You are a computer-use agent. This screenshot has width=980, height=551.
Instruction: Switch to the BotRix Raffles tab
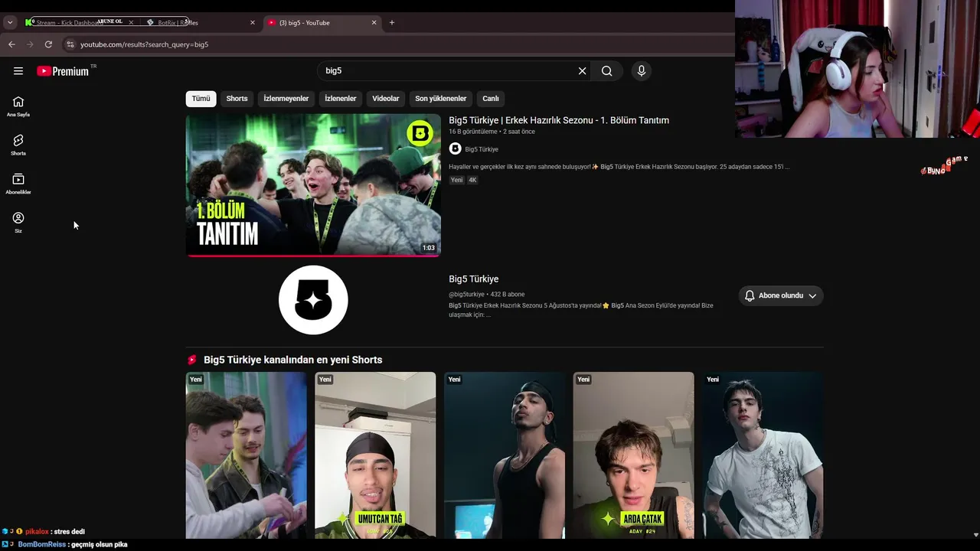click(x=201, y=22)
